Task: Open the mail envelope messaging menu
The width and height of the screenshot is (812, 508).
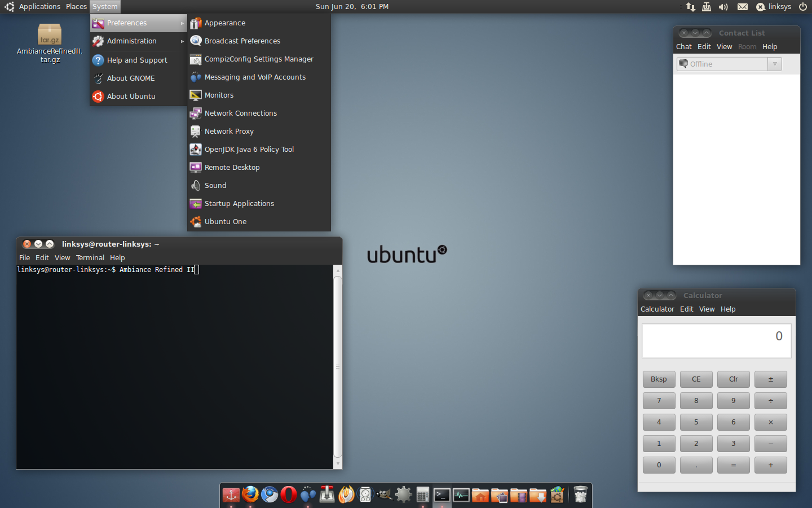Action: click(743, 7)
